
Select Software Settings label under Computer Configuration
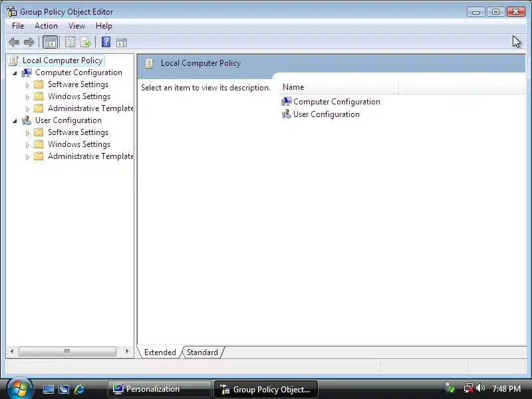pyautogui.click(x=78, y=84)
